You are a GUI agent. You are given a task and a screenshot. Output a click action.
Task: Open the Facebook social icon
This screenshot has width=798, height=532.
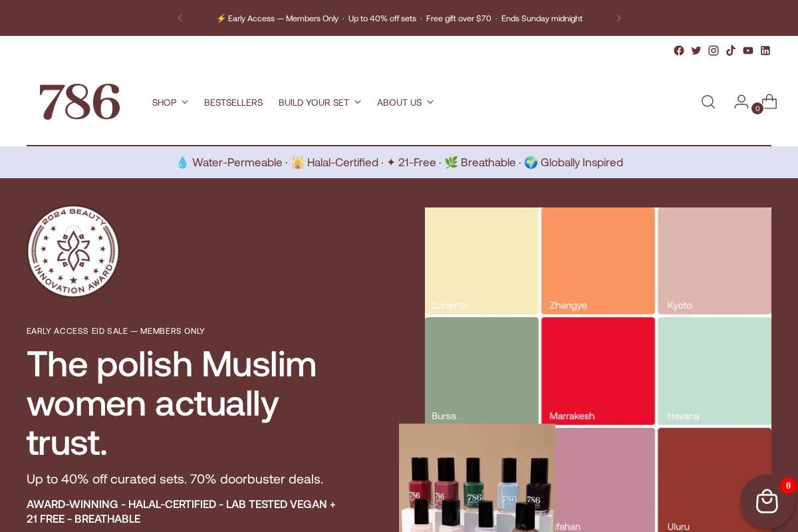pos(679,51)
